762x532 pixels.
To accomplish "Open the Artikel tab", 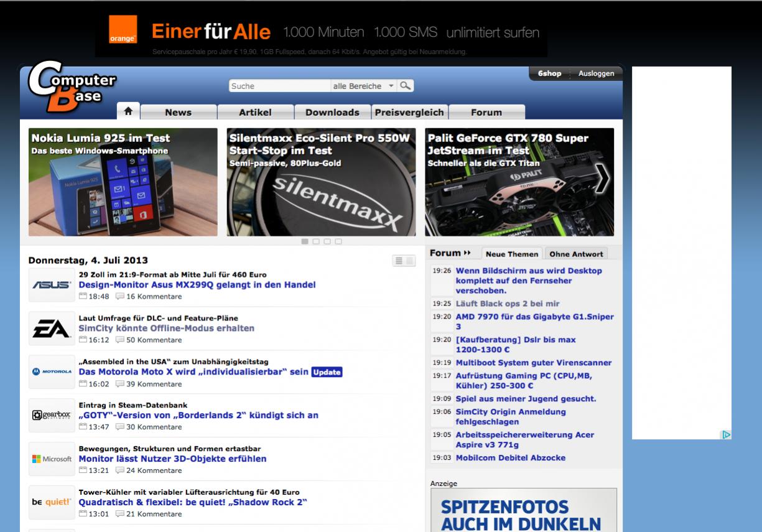I will pyautogui.click(x=255, y=112).
